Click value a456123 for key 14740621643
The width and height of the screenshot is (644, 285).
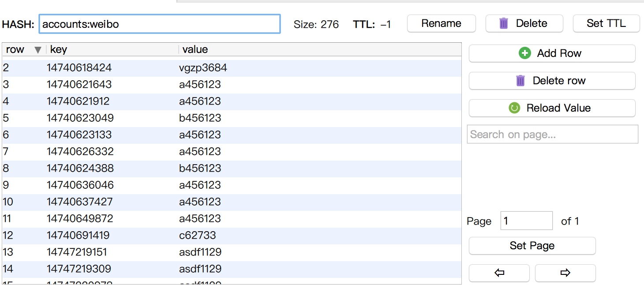(200, 85)
